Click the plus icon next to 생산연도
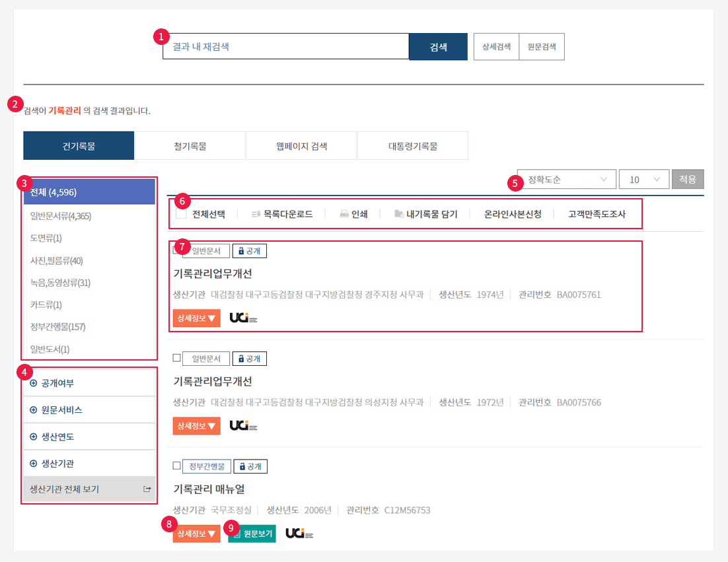The height and width of the screenshot is (562, 728). [x=34, y=437]
